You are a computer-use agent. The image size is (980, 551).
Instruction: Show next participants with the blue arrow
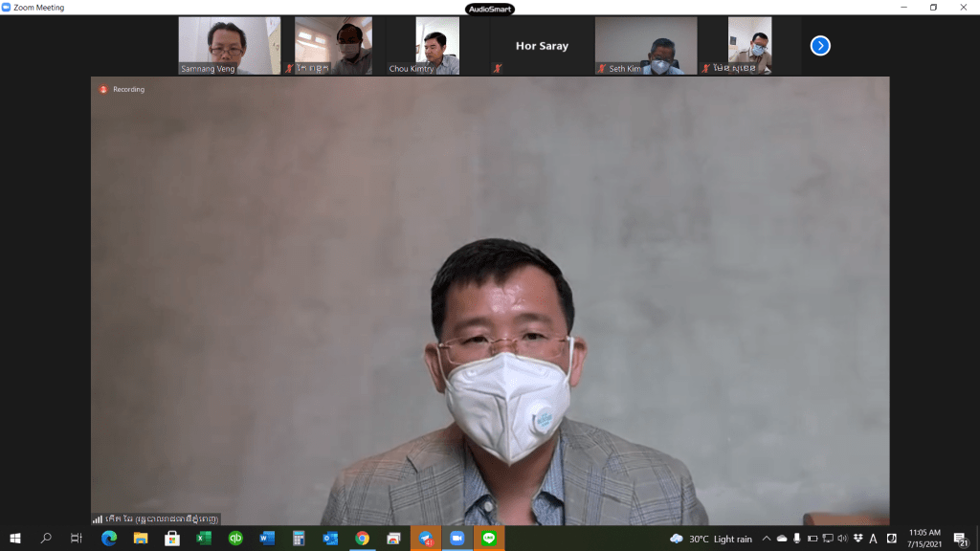pyautogui.click(x=820, y=45)
